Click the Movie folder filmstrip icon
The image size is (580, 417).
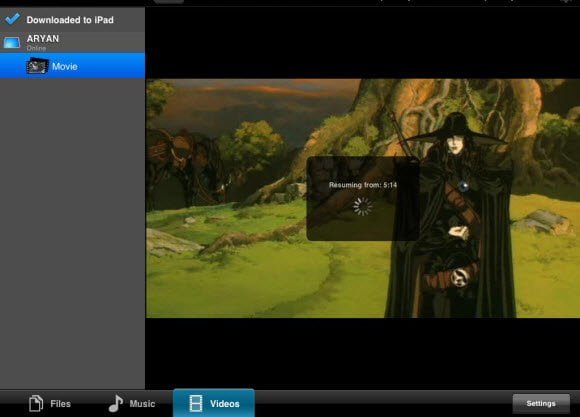click(37, 66)
